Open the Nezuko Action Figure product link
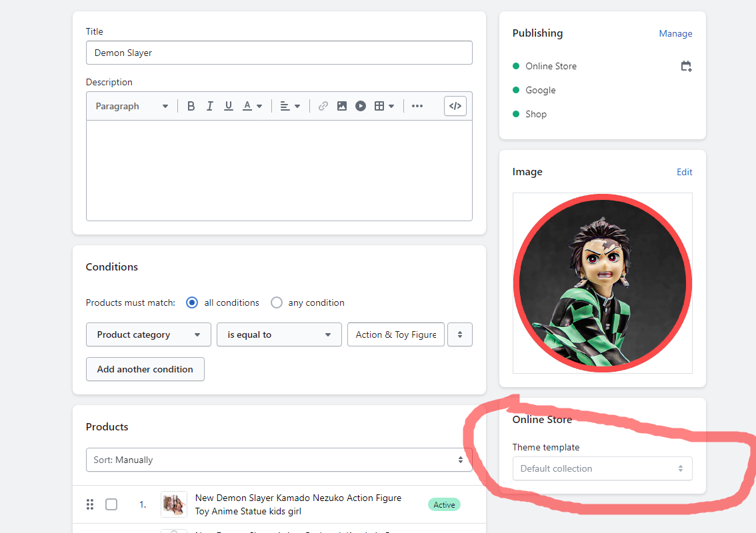 (298, 504)
